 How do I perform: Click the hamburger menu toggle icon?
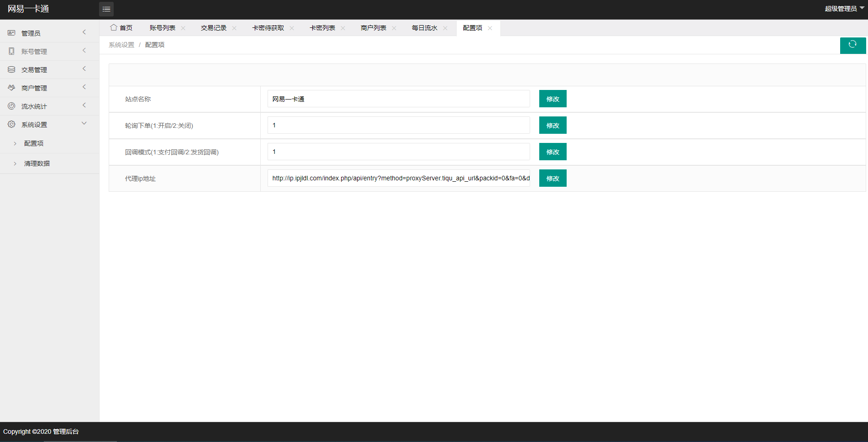coord(106,9)
